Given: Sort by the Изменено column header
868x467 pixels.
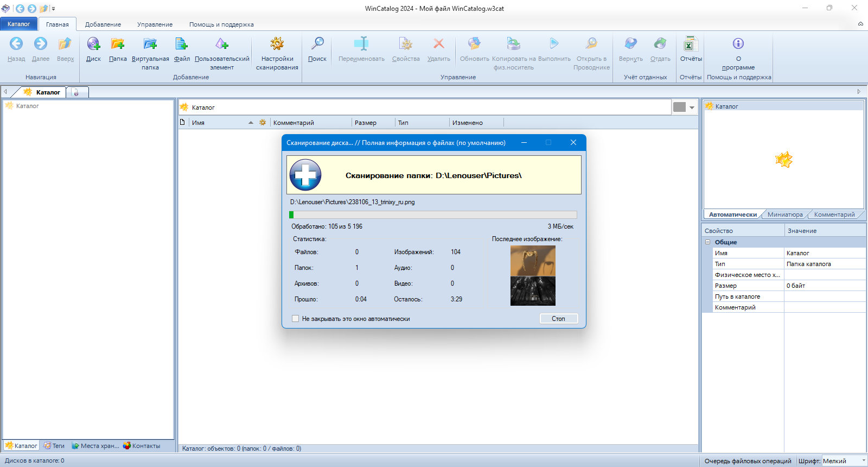Looking at the screenshot, I should (476, 123).
